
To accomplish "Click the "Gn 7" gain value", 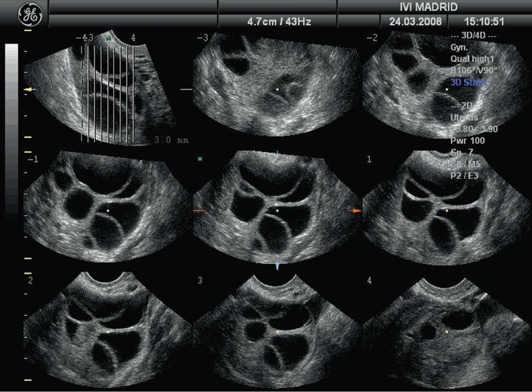I will (462, 153).
